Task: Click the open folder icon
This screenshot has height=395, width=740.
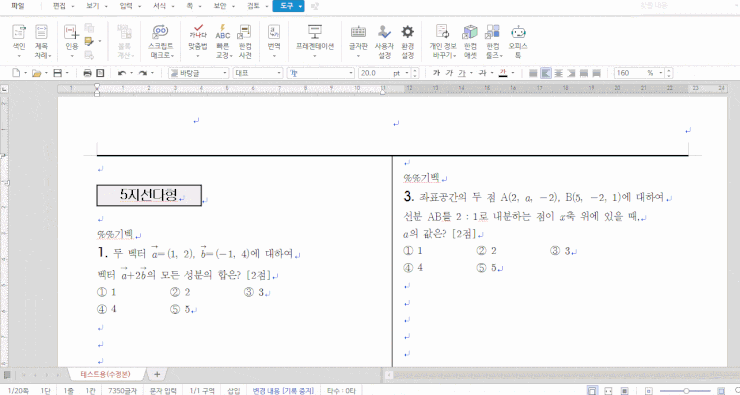Action: point(36,73)
